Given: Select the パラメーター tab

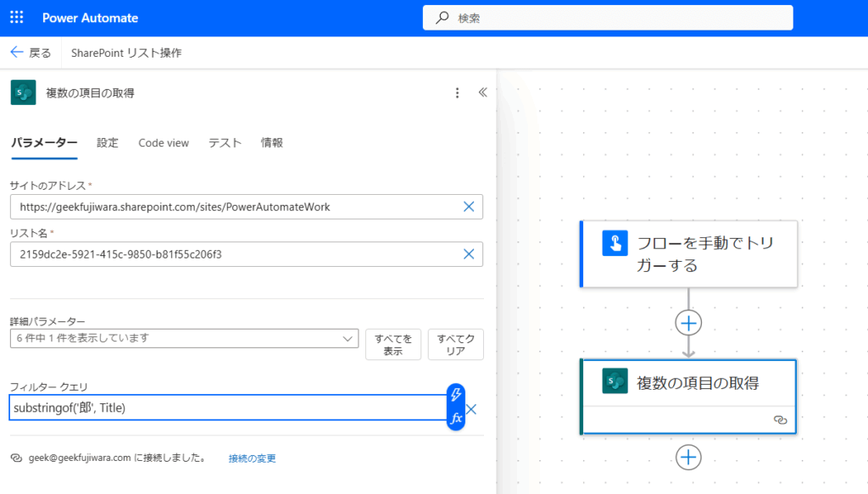Looking at the screenshot, I should pos(44,142).
